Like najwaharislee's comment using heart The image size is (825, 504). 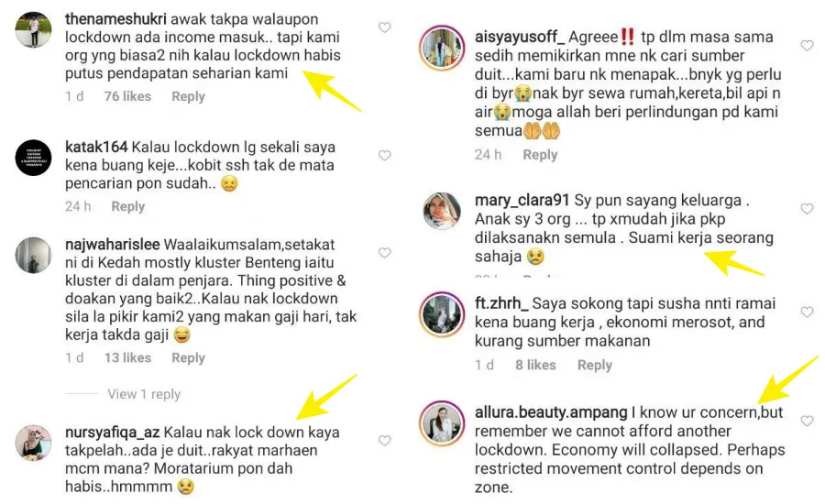(385, 253)
